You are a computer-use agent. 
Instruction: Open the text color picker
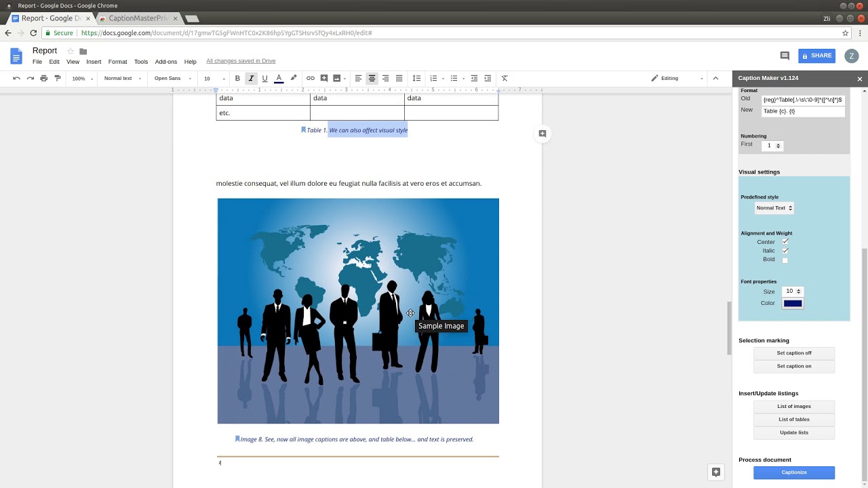(279, 79)
